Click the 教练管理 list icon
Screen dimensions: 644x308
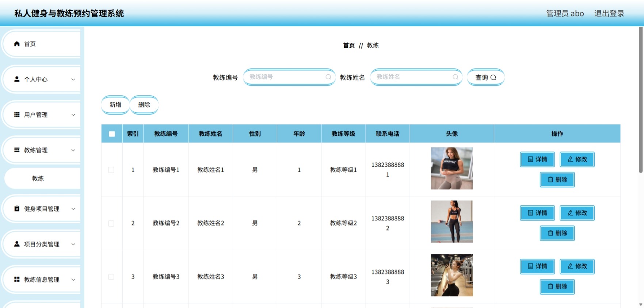click(x=17, y=150)
